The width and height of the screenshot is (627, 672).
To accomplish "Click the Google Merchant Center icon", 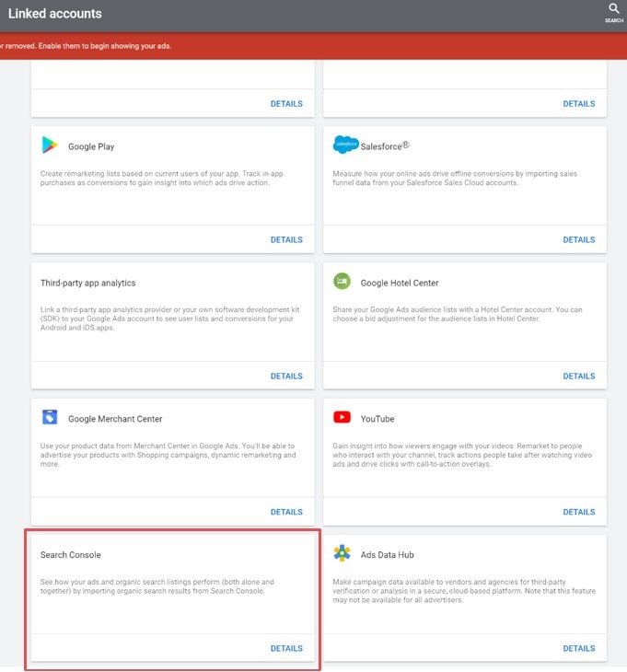I will click(x=50, y=418).
